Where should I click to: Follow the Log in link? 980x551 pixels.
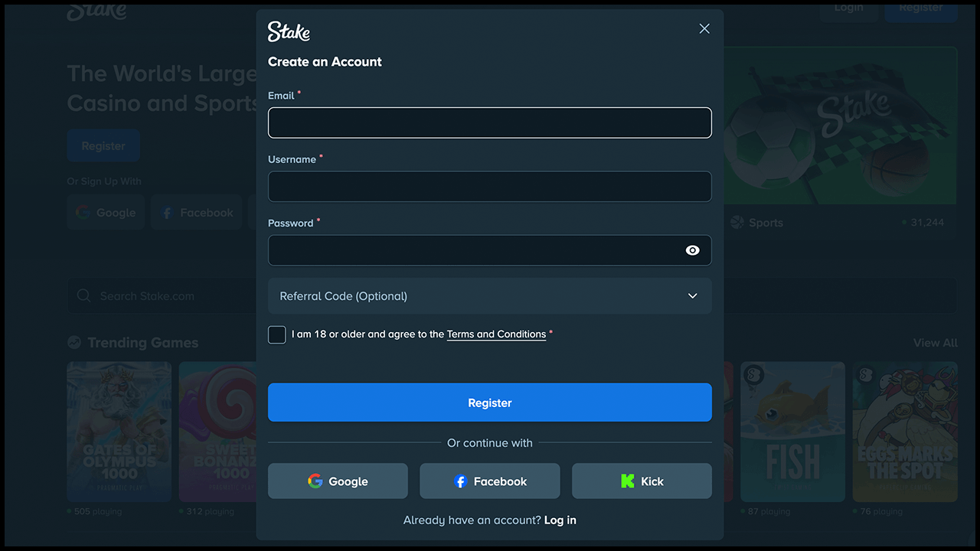(560, 520)
